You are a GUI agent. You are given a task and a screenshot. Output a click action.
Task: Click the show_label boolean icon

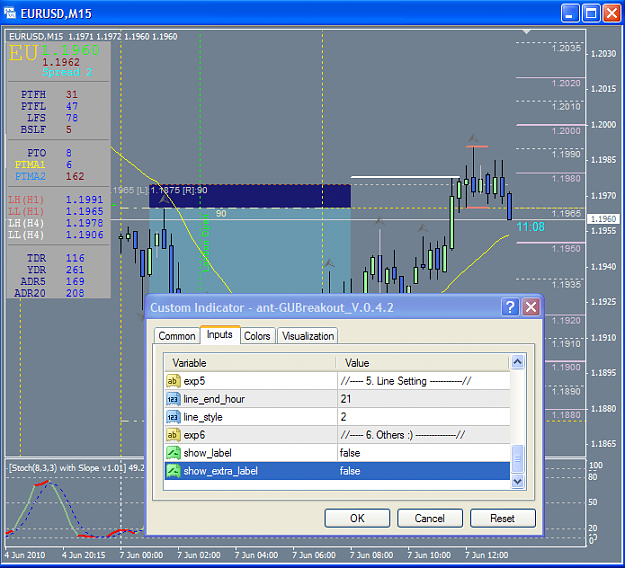point(172,453)
